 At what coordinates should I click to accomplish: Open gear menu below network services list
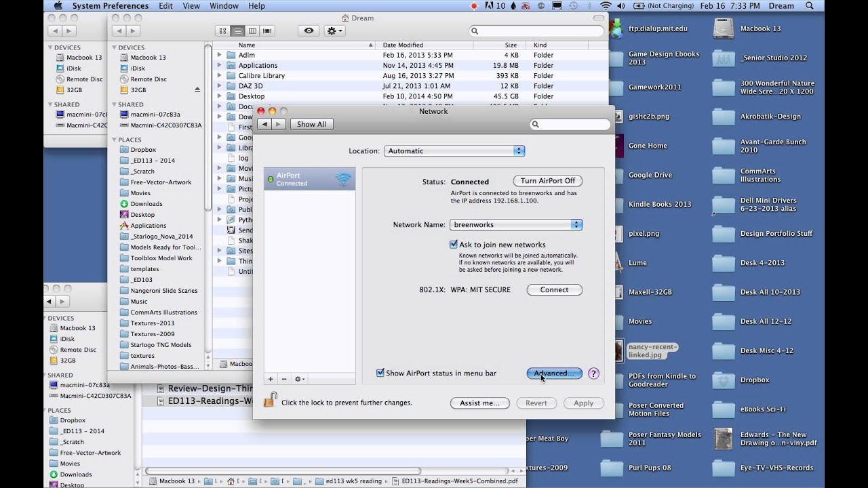click(299, 379)
